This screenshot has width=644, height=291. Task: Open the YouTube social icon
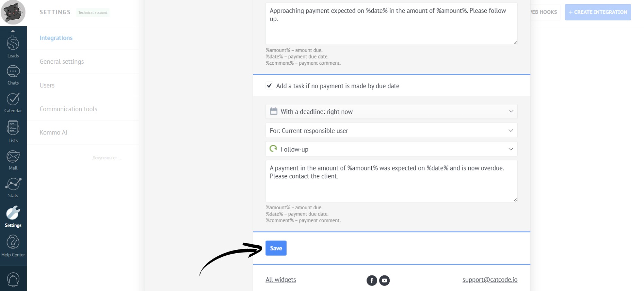(x=385, y=280)
